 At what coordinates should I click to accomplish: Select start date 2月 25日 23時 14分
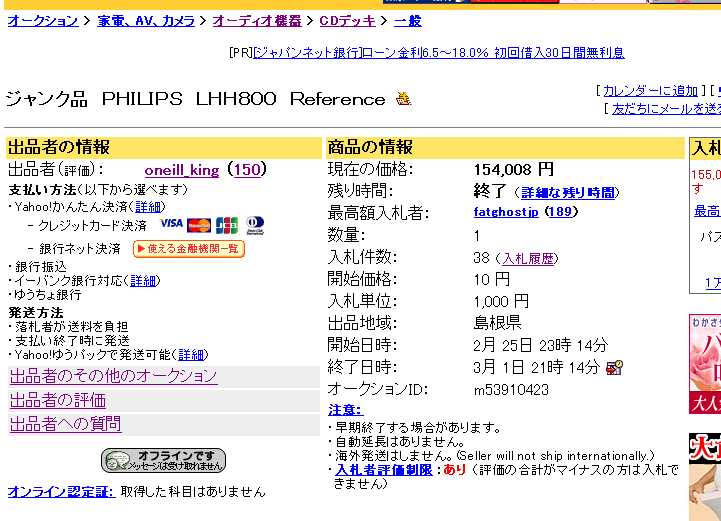coord(541,345)
